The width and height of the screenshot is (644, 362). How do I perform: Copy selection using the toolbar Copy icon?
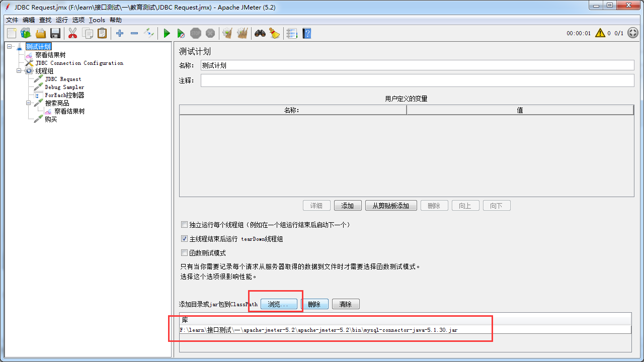pos(88,33)
